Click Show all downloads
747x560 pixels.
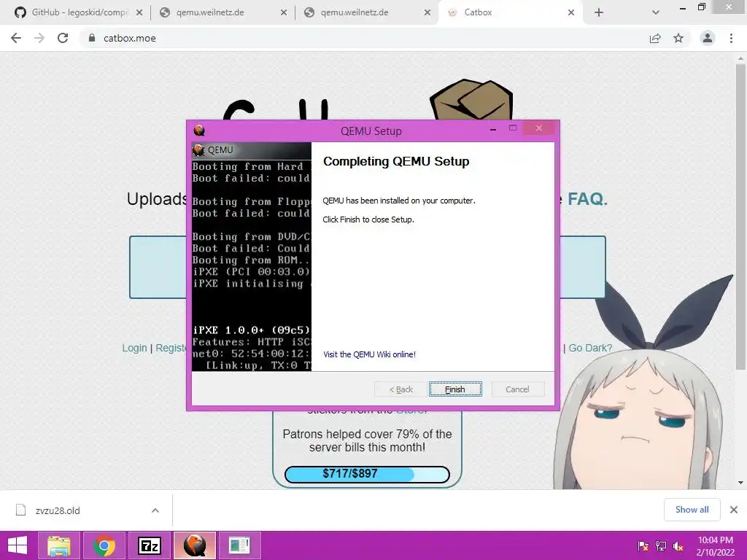click(692, 510)
